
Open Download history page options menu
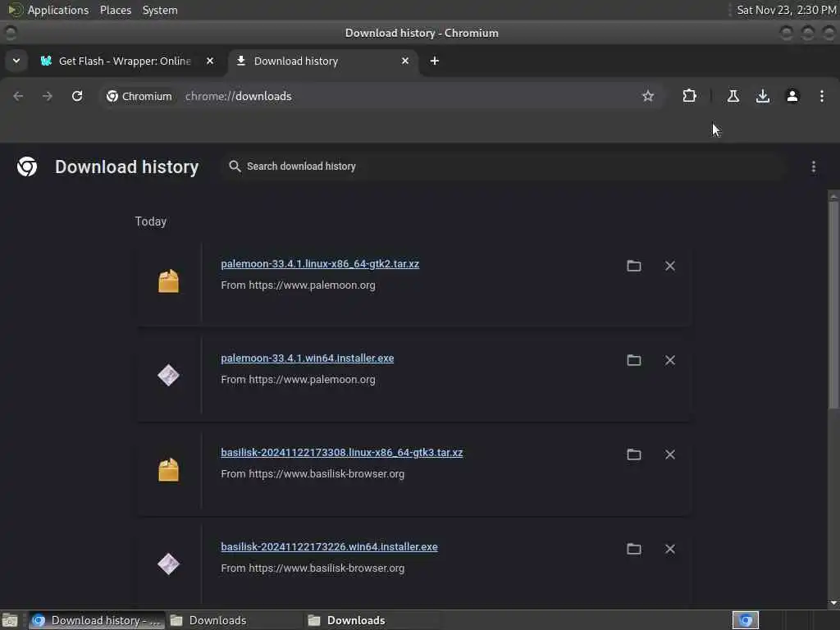(x=813, y=167)
